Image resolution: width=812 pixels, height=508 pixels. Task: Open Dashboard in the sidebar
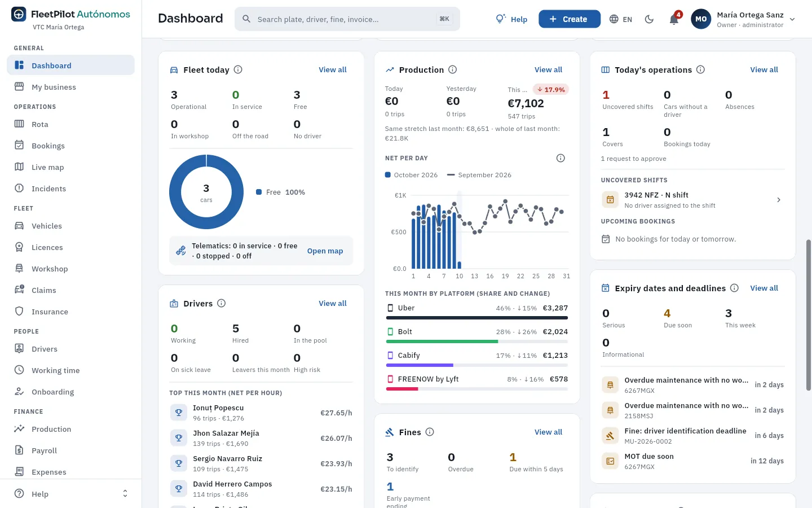(x=71, y=65)
